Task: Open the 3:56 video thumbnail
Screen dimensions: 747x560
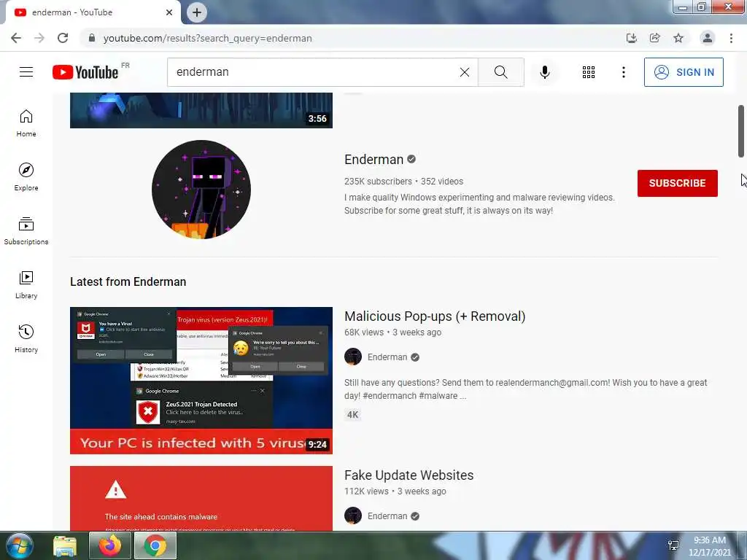Action: point(201,111)
